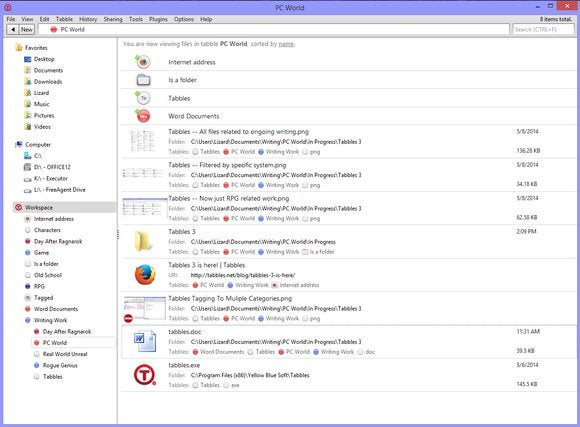Select the Tabbles tabble icon in main list
This screenshot has width=580, height=427.
(143, 98)
